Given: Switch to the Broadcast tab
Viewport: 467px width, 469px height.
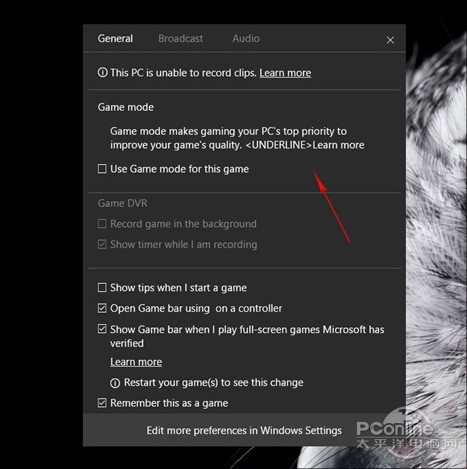Looking at the screenshot, I should pos(180,39).
